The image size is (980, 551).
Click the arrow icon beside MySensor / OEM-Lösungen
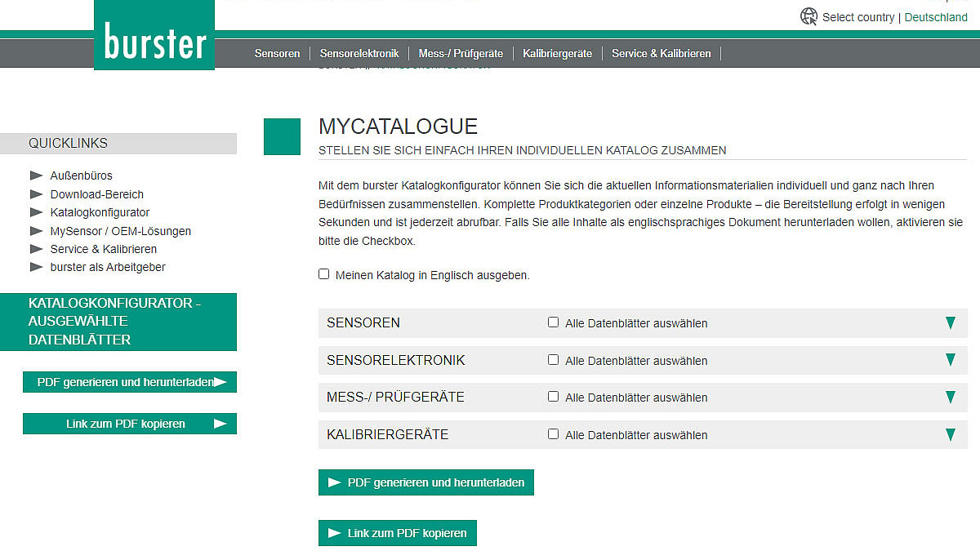[36, 231]
